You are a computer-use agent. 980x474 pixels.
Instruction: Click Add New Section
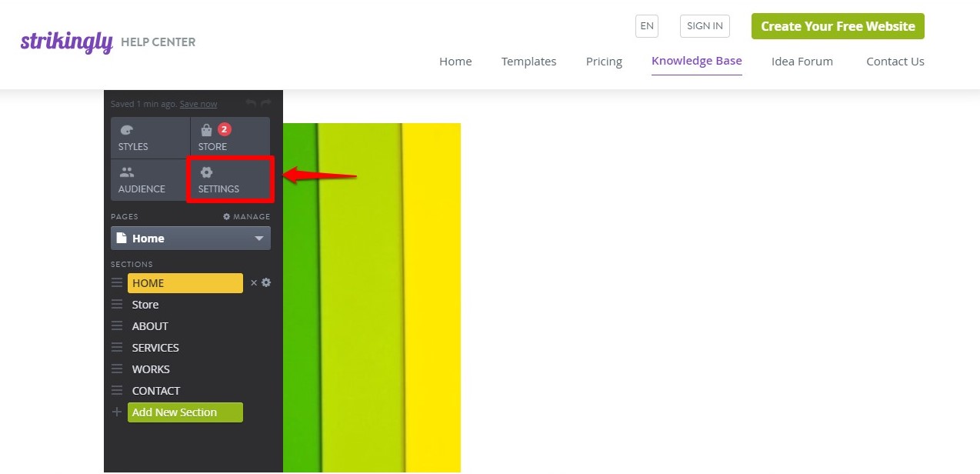(x=185, y=412)
